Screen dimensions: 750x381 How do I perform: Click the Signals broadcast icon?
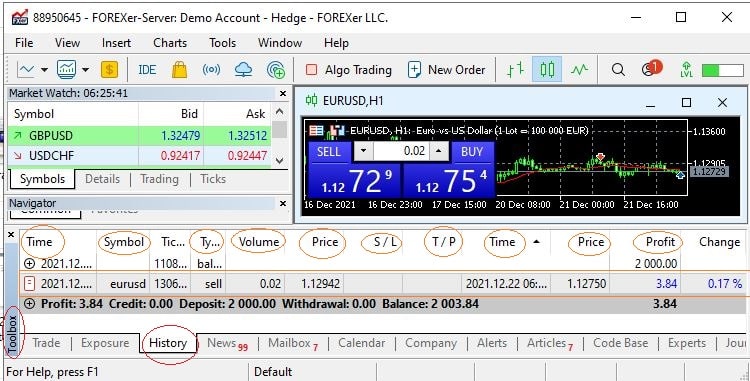[211, 70]
